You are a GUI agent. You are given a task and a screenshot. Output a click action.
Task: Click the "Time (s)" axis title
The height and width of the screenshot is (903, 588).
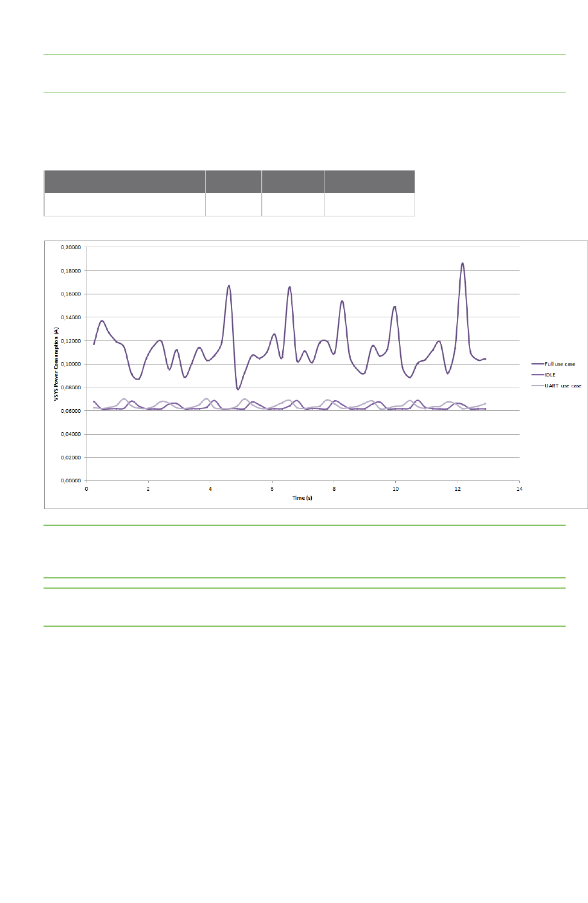(x=302, y=498)
